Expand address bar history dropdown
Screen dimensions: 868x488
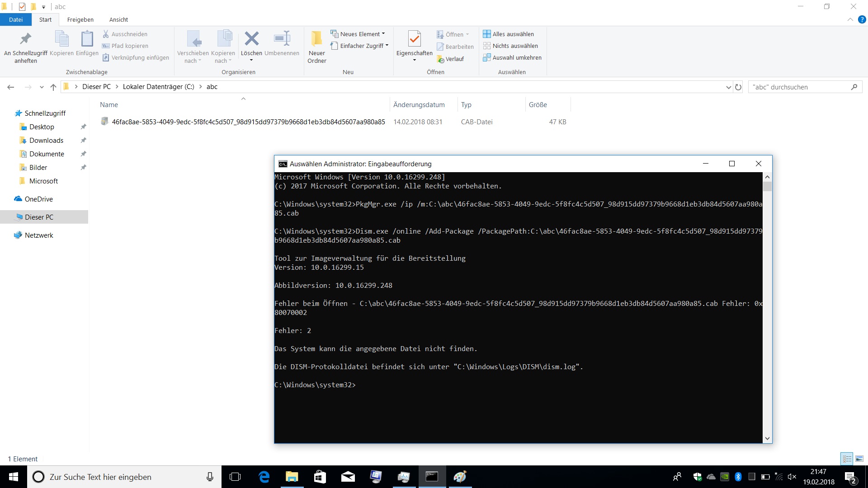pos(728,87)
